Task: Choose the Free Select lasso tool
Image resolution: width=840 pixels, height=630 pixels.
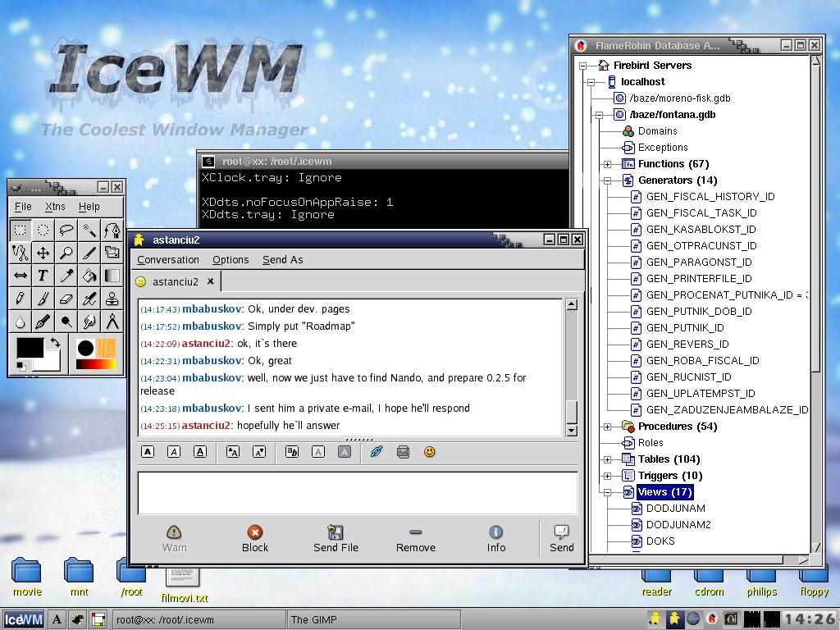Action: click(x=66, y=231)
